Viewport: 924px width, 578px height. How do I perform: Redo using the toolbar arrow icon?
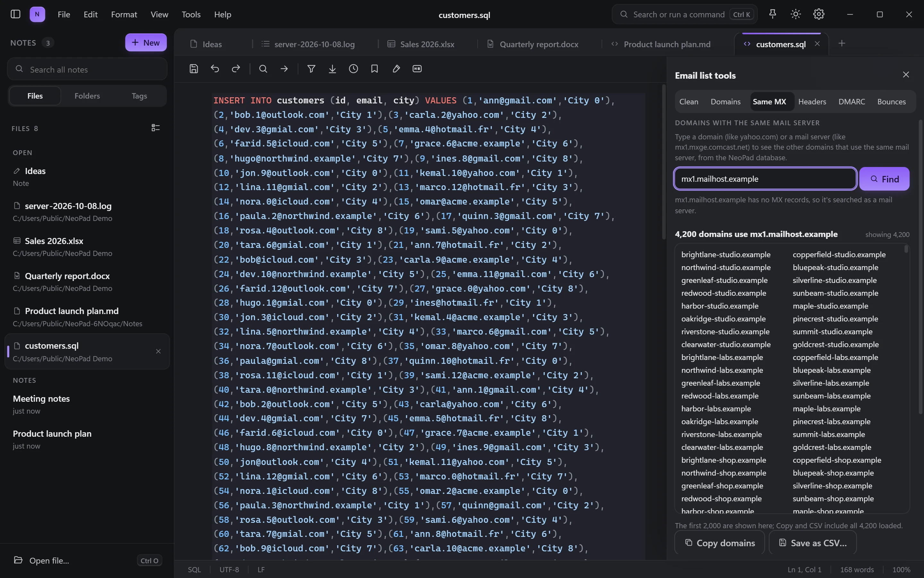[x=236, y=69]
